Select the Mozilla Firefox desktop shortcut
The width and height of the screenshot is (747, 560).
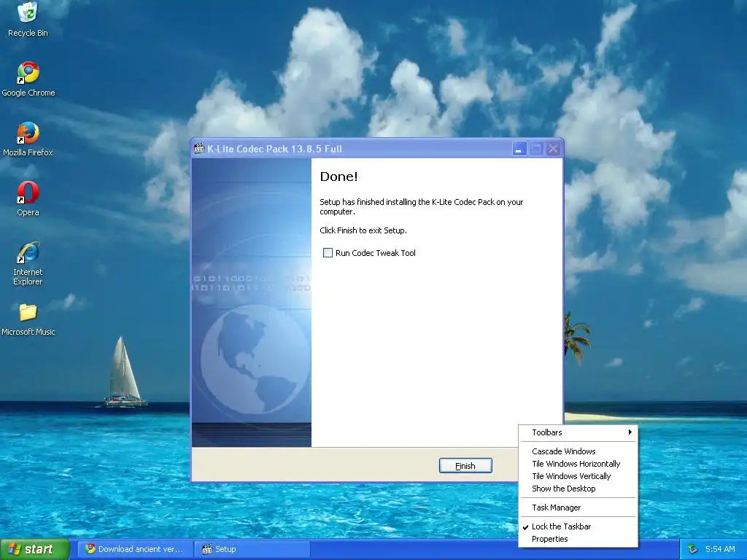28,139
